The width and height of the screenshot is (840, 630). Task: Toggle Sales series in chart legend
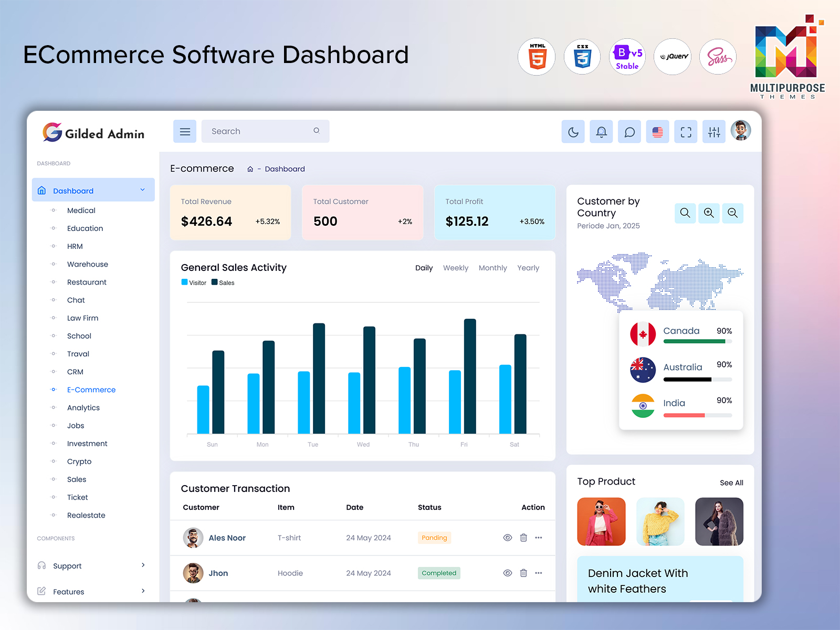pyautogui.click(x=223, y=282)
